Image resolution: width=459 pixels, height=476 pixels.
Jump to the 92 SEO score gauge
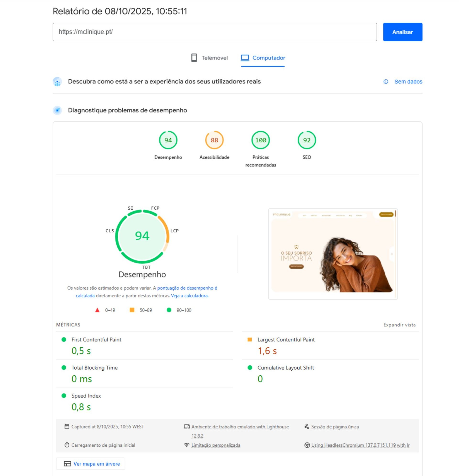click(x=307, y=140)
